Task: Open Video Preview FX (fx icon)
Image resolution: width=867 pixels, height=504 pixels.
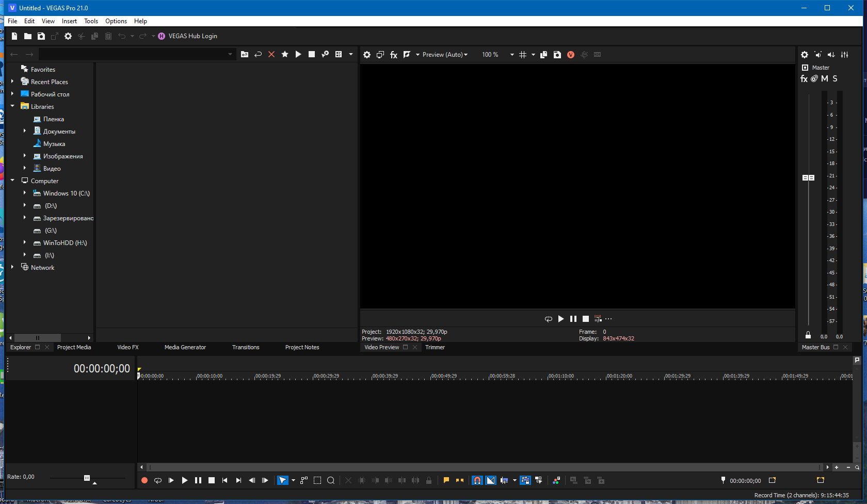Action: coord(394,55)
